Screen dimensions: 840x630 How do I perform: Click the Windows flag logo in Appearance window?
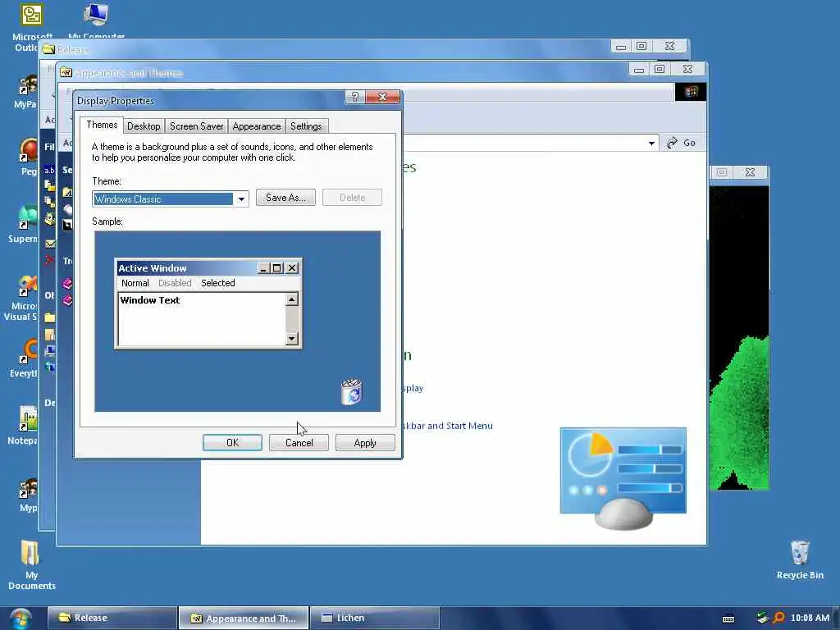[690, 92]
